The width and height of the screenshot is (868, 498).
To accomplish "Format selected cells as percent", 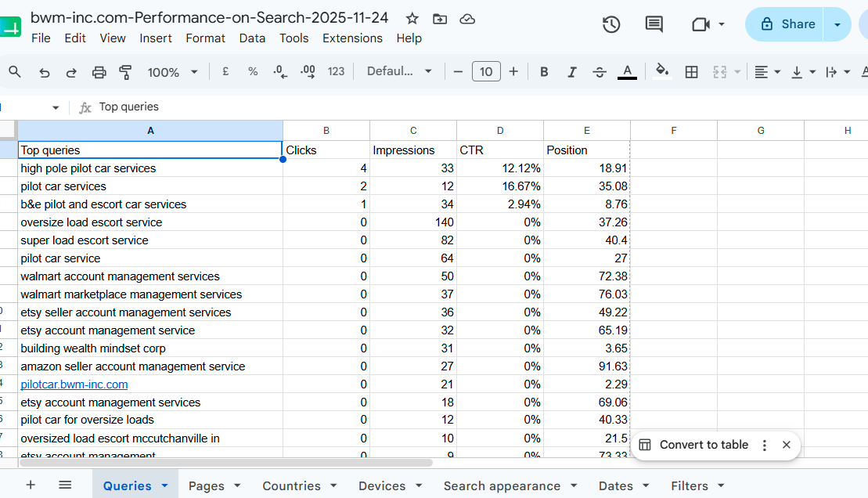I will (x=253, y=71).
